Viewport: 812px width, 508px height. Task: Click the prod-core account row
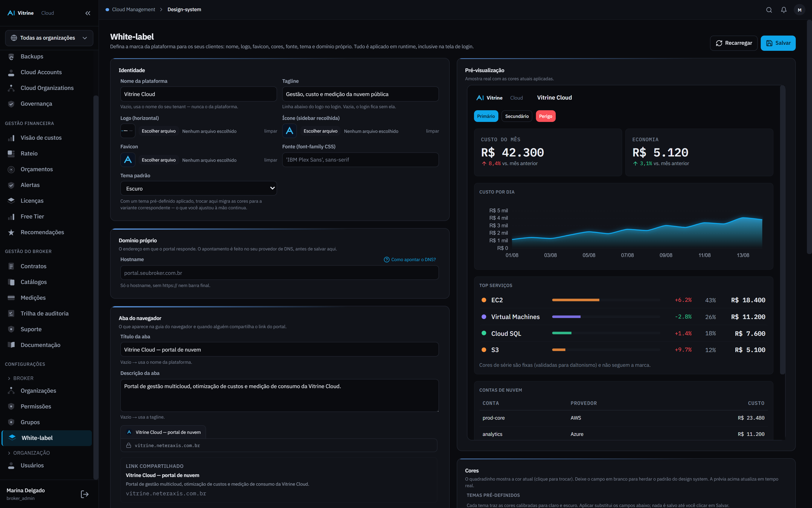(623, 418)
